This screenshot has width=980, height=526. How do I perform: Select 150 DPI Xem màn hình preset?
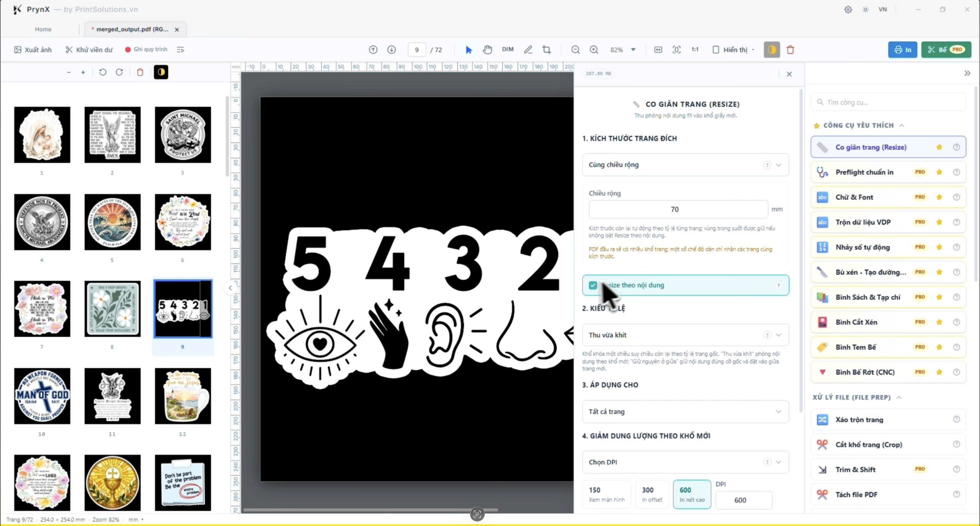pos(606,494)
